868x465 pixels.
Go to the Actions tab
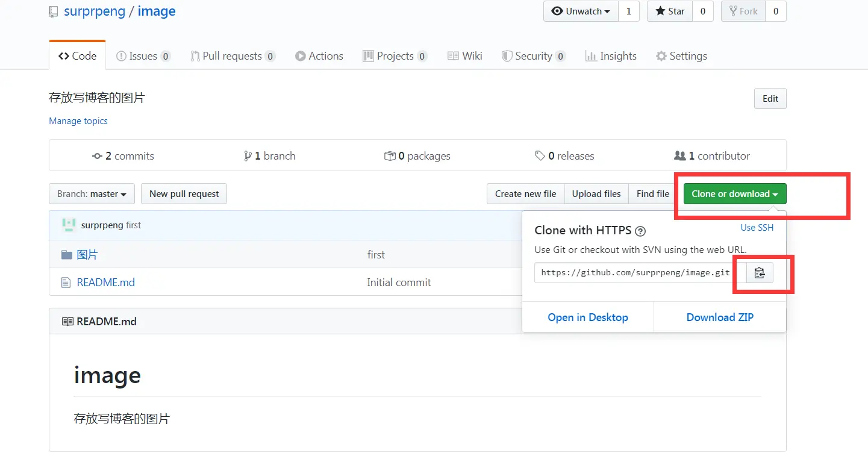pos(319,56)
